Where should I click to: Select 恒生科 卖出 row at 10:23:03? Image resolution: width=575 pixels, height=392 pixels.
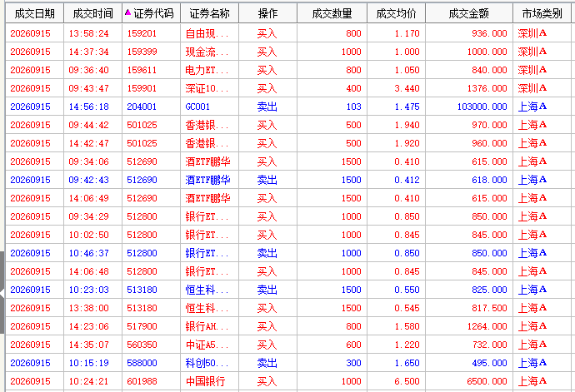[x=288, y=290]
